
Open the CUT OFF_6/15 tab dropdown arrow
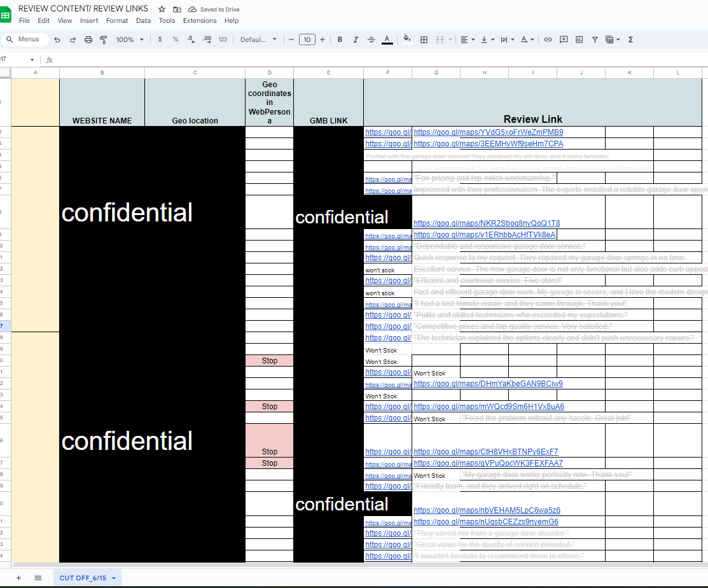[114, 578]
